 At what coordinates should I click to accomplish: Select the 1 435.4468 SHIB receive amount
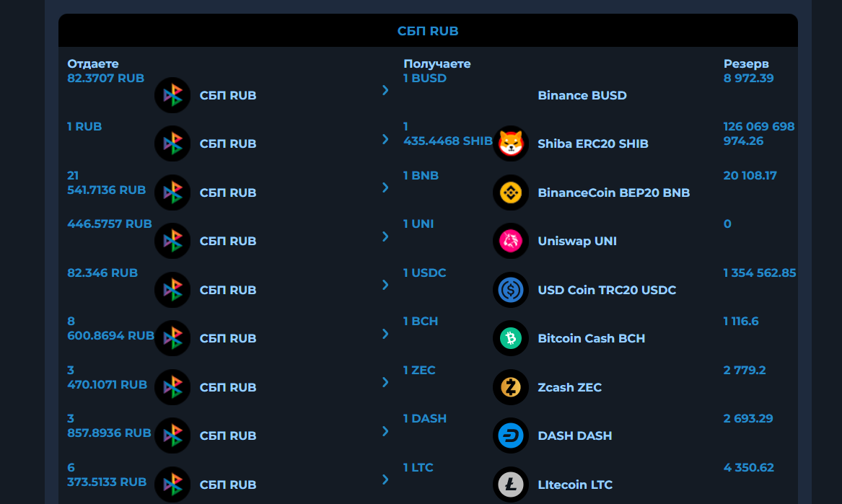pos(448,133)
